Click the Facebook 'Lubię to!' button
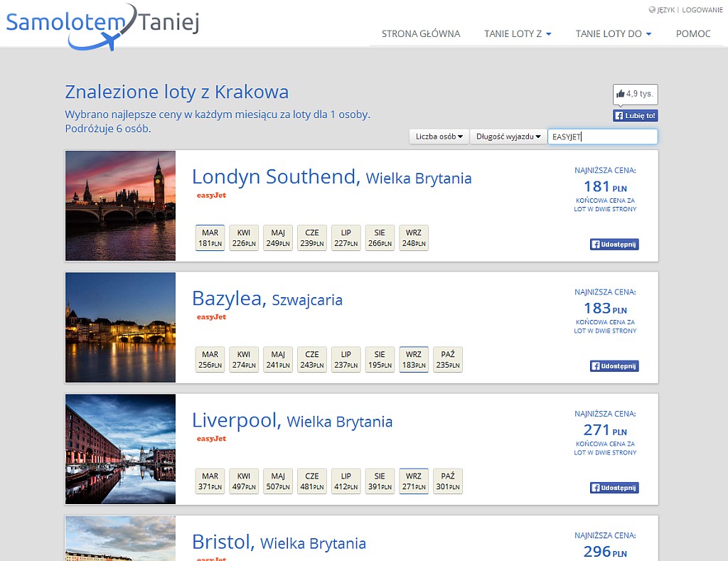Screen dimensions: 728x561 [x=635, y=116]
